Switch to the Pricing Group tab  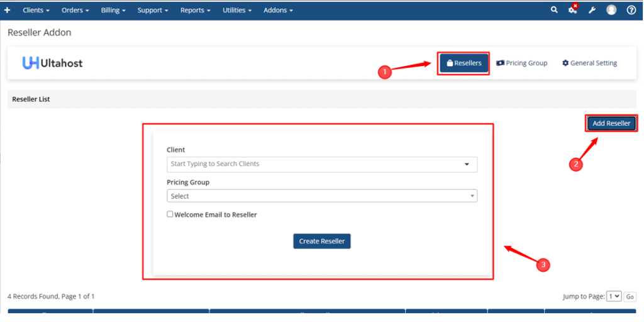pos(522,63)
